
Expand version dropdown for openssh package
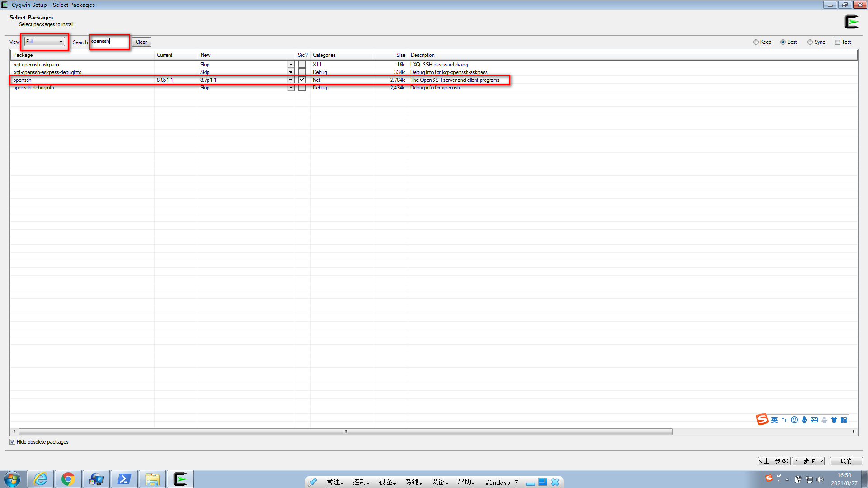click(291, 80)
